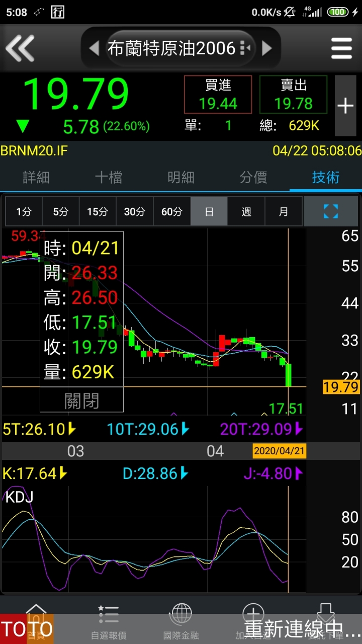Select 30分 chart interval

click(135, 211)
